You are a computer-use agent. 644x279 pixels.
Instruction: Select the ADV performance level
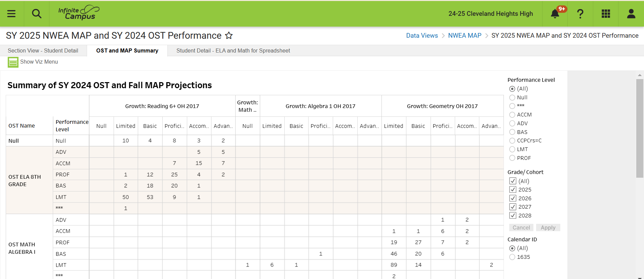(512, 124)
